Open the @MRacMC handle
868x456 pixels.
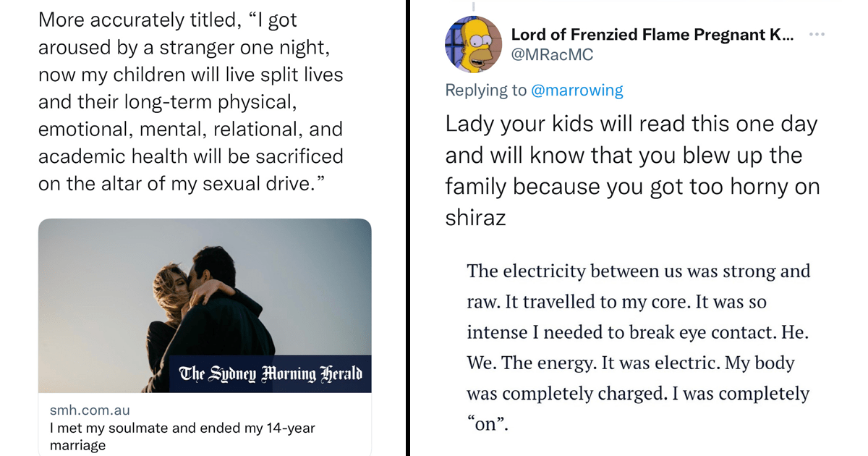pyautogui.click(x=553, y=55)
